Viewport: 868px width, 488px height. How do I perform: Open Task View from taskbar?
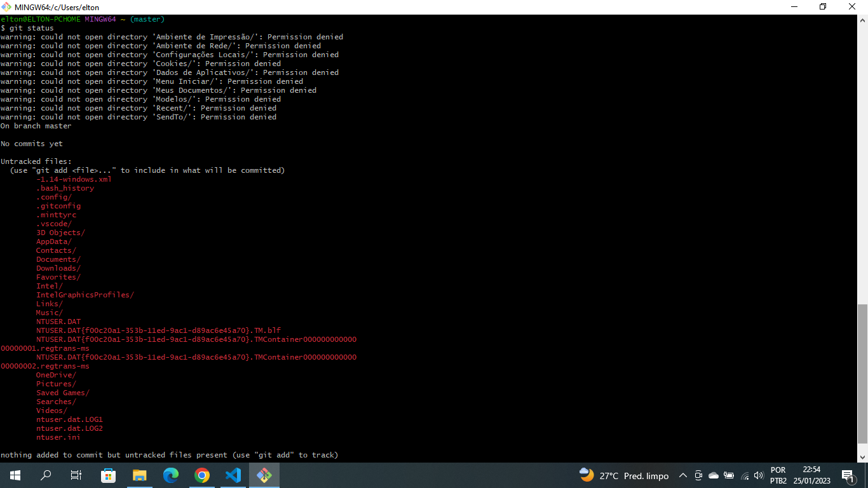click(x=76, y=475)
